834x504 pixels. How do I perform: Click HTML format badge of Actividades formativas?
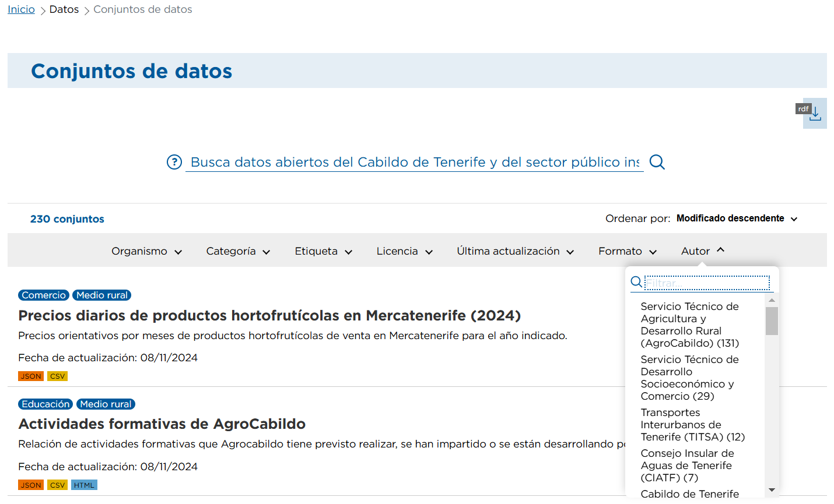tap(84, 485)
